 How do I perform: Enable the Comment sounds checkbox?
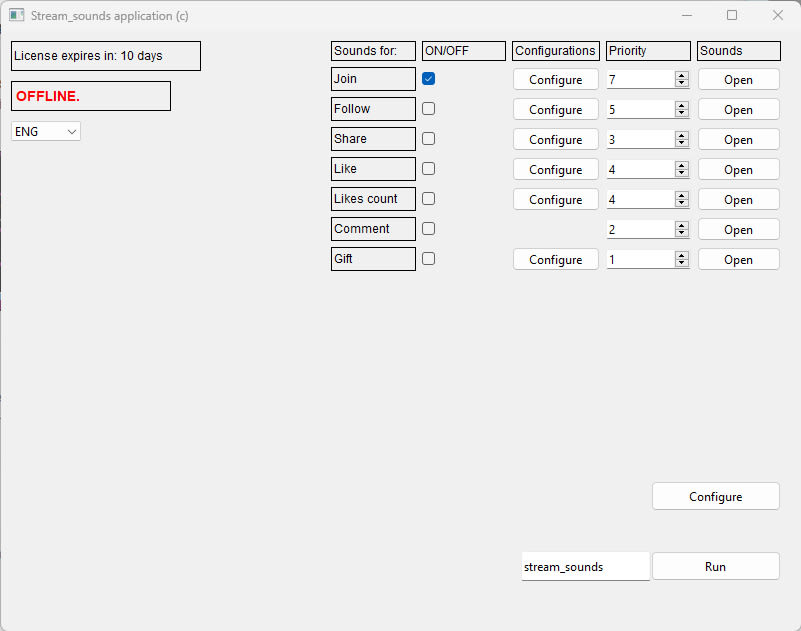click(x=429, y=228)
